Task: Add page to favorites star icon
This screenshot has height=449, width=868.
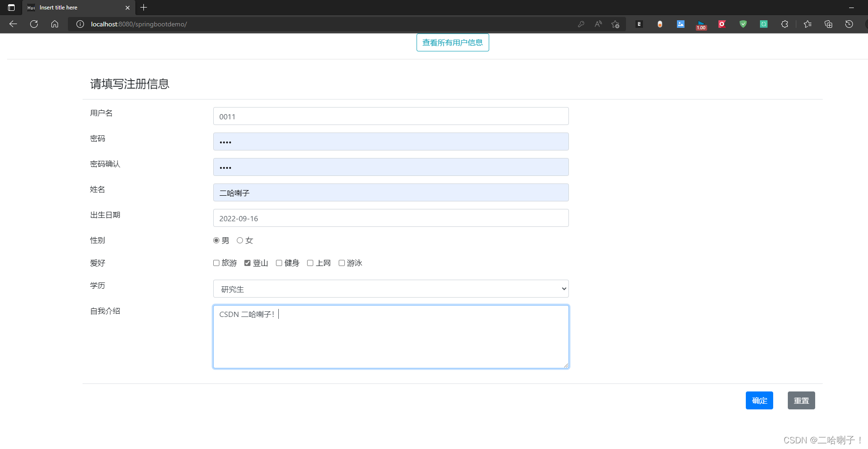Action: pyautogui.click(x=615, y=24)
